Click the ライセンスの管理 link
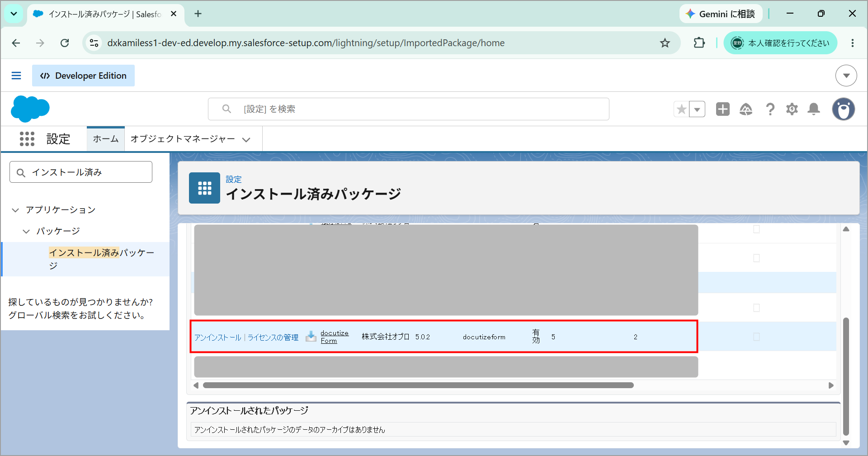868x456 pixels. [273, 337]
